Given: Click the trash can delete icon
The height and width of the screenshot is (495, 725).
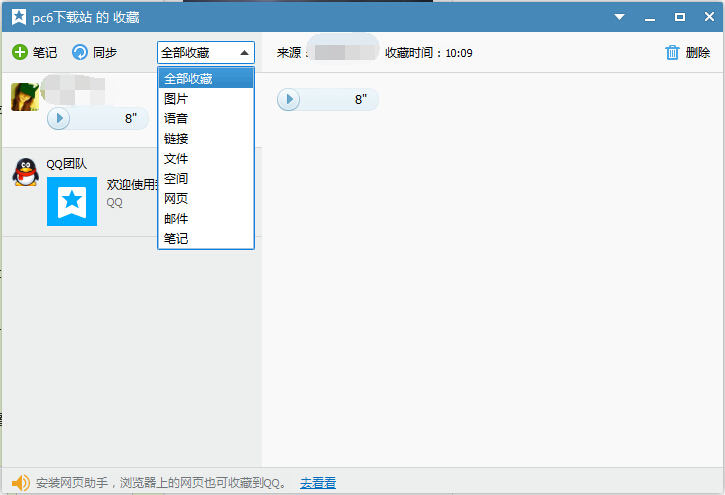Looking at the screenshot, I should [x=672, y=52].
